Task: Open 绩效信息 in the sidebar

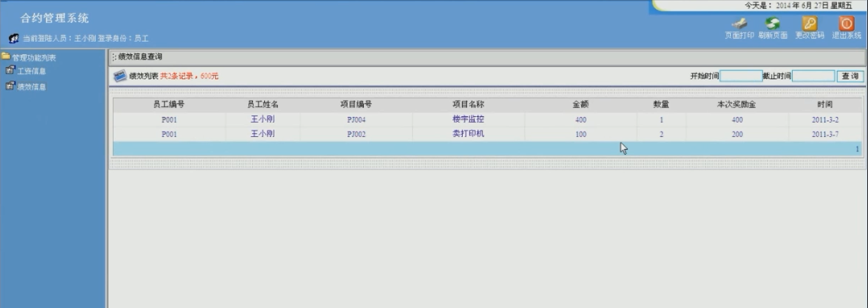Action: point(31,86)
